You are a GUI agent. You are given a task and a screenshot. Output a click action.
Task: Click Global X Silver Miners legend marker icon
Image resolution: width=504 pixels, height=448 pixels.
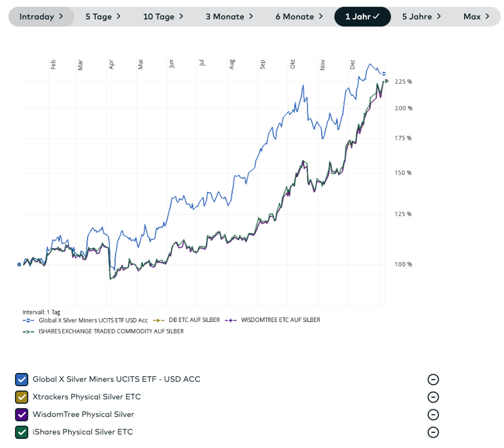pyautogui.click(x=28, y=321)
